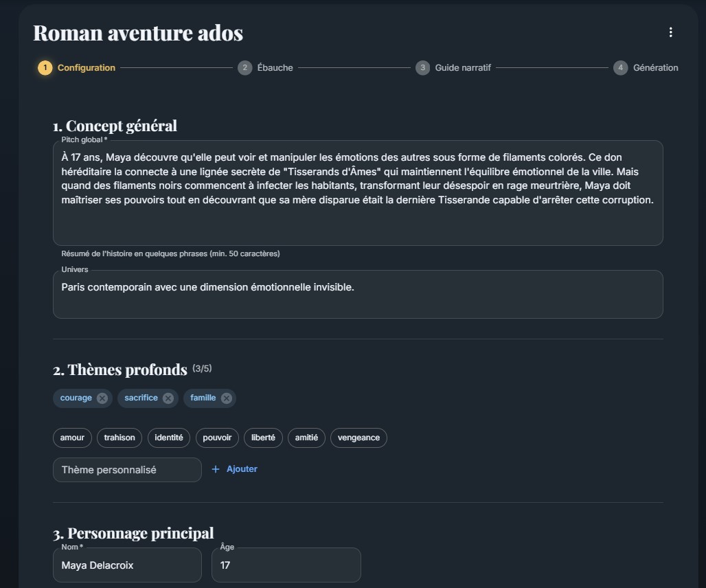Click the Thème personnalisé input field
This screenshot has width=706, height=588.
(x=127, y=470)
